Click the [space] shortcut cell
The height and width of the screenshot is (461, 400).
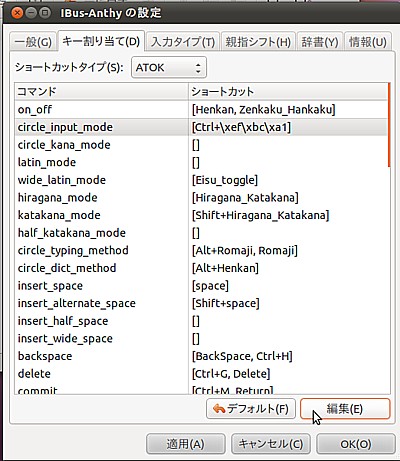pyautogui.click(x=288, y=286)
